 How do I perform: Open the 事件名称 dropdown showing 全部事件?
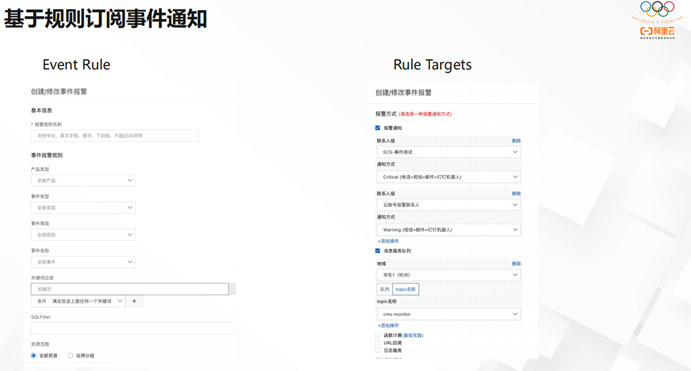click(83, 262)
